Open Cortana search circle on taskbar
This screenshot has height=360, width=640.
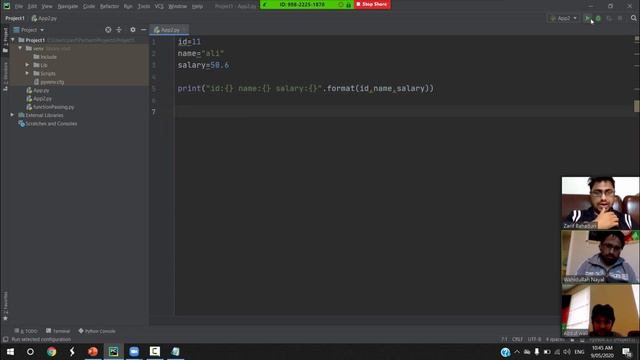[30, 351]
